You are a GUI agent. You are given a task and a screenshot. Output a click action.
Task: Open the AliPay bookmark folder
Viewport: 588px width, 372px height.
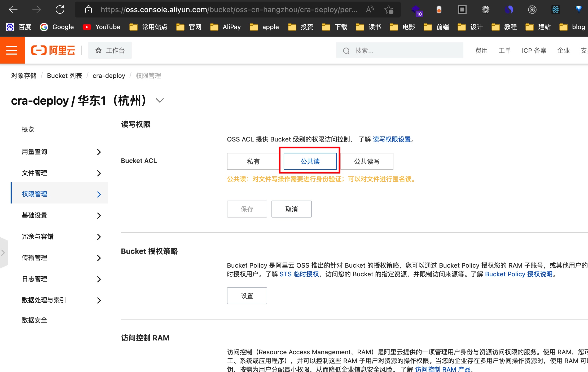coord(225,27)
